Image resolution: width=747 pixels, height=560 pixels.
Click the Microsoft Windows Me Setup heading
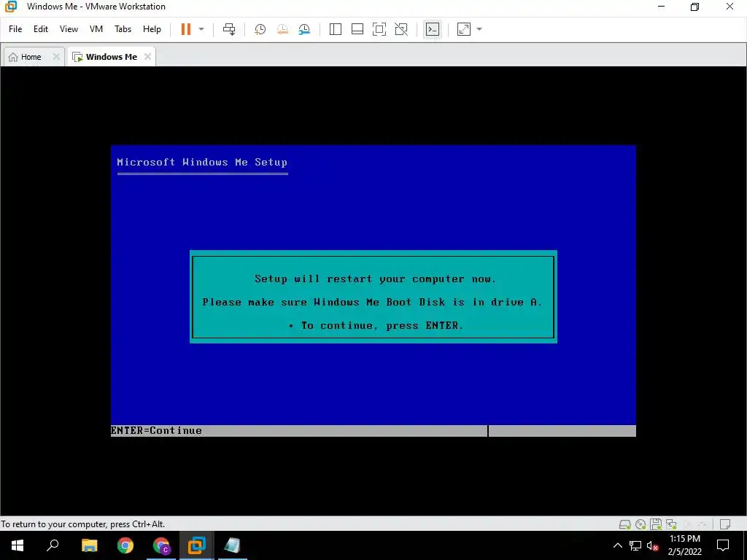(202, 163)
